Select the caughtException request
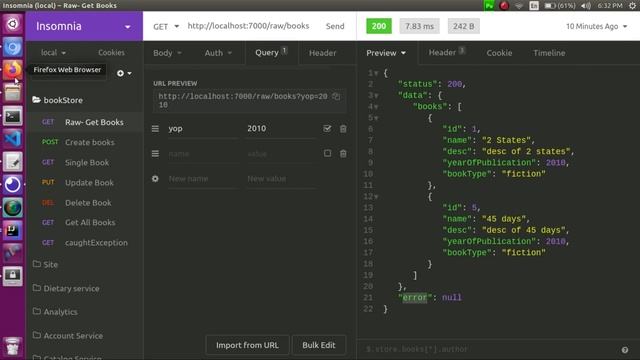The height and width of the screenshot is (360, 640). (x=84, y=242)
